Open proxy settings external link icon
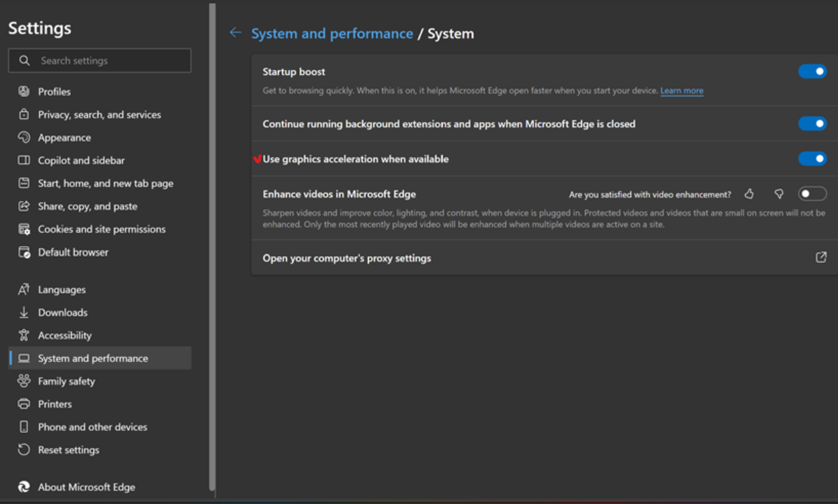838x504 pixels. [x=821, y=257]
